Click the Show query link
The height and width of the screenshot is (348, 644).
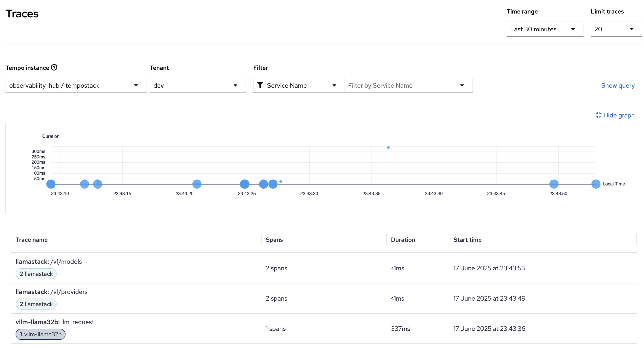point(617,85)
